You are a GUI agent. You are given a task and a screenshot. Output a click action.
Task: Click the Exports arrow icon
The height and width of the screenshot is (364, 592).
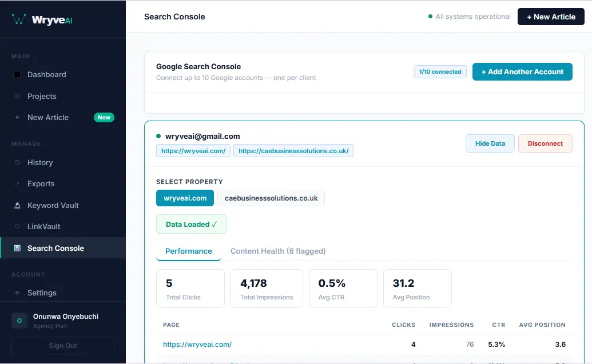pos(17,183)
